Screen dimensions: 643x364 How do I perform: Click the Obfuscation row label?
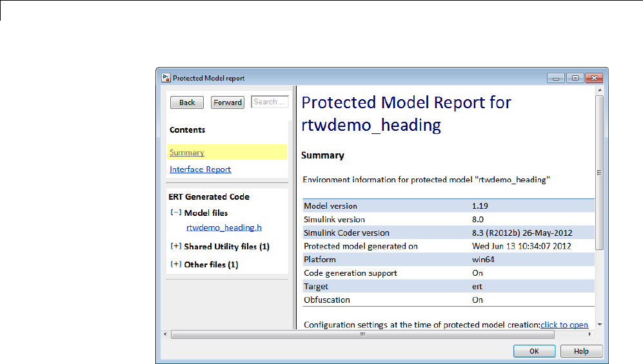tap(327, 300)
